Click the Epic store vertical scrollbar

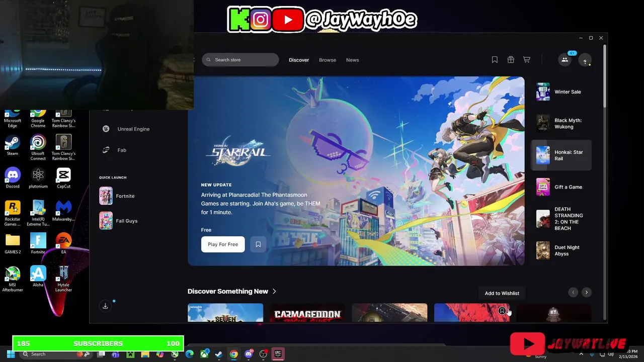coord(605,75)
